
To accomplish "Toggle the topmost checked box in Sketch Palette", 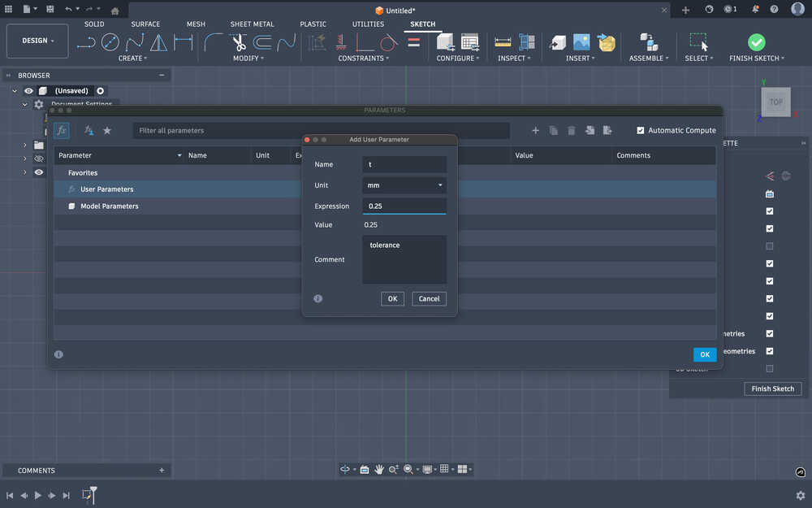I will [x=769, y=211].
